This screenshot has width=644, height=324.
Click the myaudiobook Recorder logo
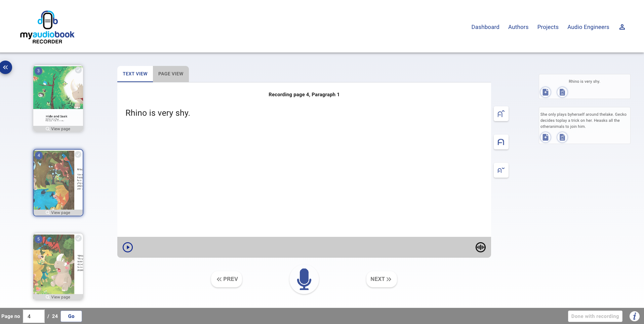click(x=47, y=27)
